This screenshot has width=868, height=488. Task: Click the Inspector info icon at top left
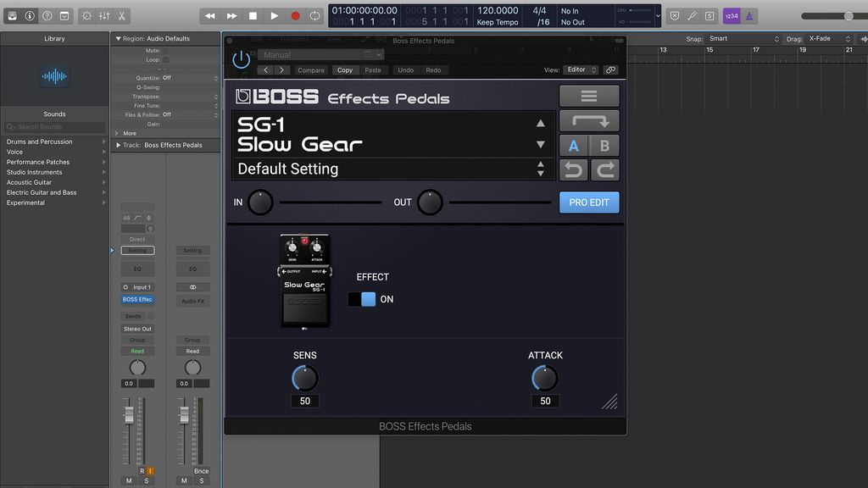(30, 15)
